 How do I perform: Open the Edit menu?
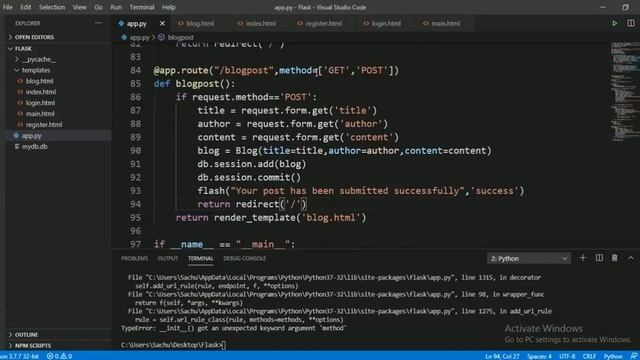[x=26, y=7]
